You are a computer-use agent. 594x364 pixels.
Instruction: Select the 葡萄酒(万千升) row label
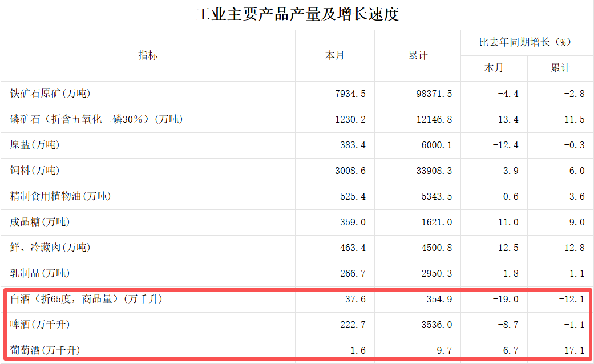pos(45,350)
